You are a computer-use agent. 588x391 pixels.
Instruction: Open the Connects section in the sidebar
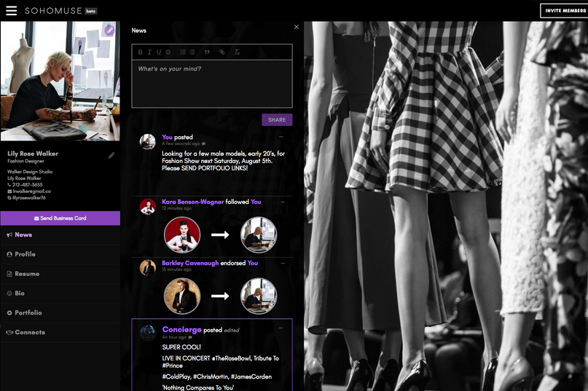click(60, 332)
